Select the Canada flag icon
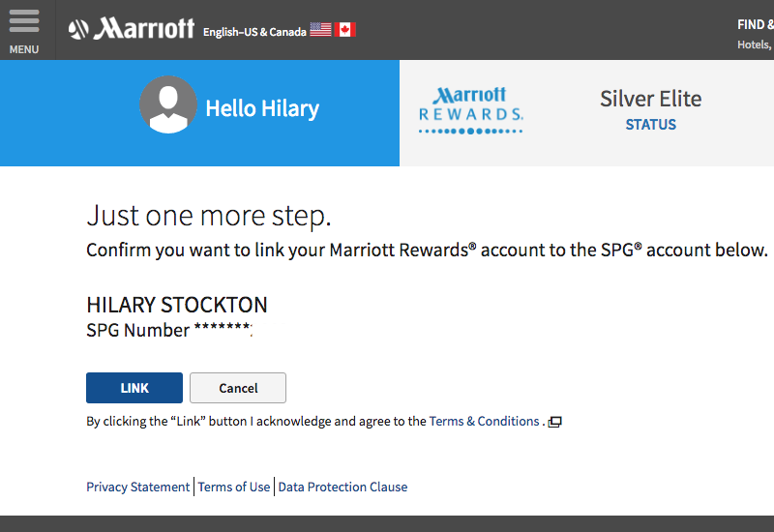 pos(344,30)
